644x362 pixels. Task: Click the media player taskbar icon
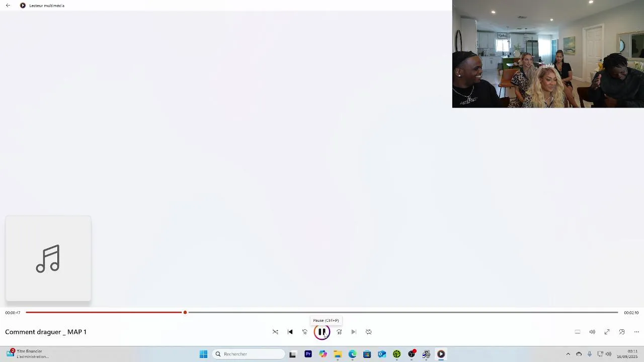[x=441, y=354]
